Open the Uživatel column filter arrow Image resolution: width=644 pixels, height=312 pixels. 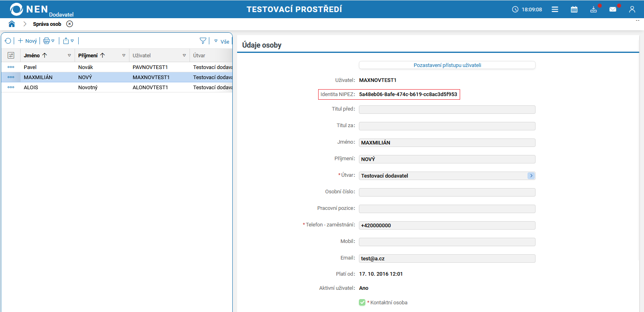184,55
